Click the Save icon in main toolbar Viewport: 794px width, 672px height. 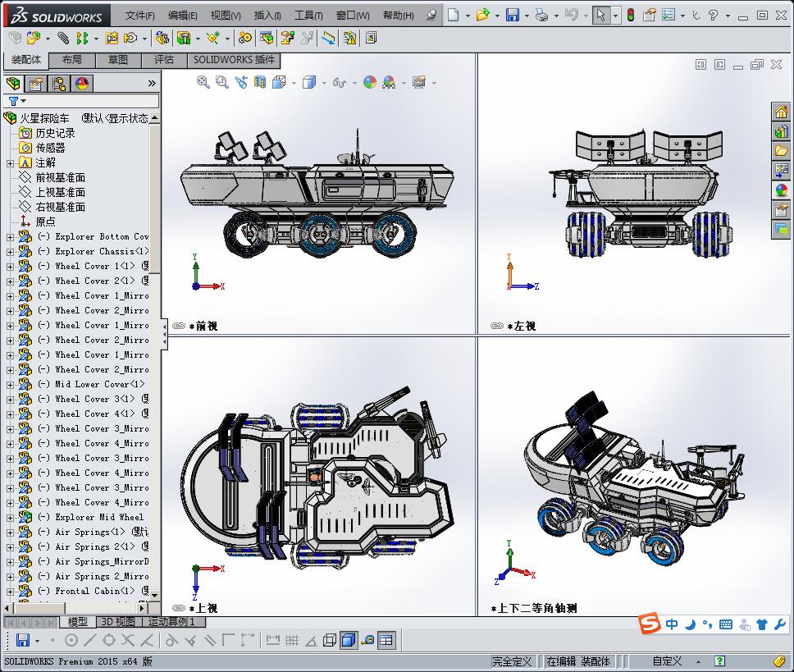(513, 16)
